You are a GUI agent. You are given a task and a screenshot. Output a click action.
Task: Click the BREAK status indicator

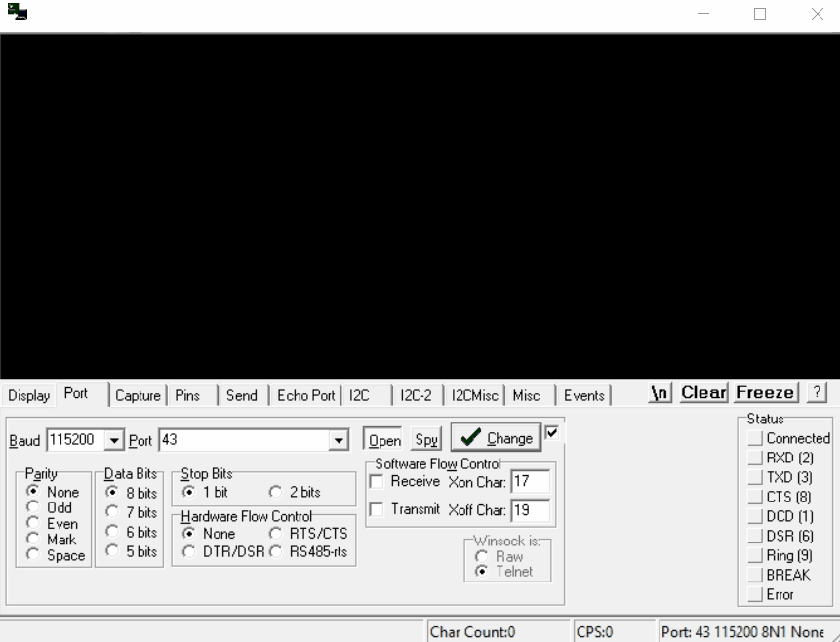tap(755, 575)
